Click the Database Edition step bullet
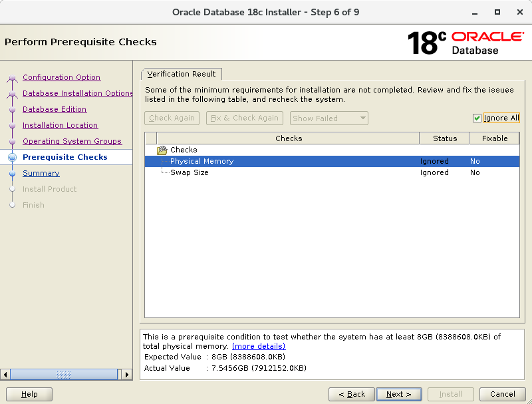Screen dimensions: 532x404 tap(13, 110)
